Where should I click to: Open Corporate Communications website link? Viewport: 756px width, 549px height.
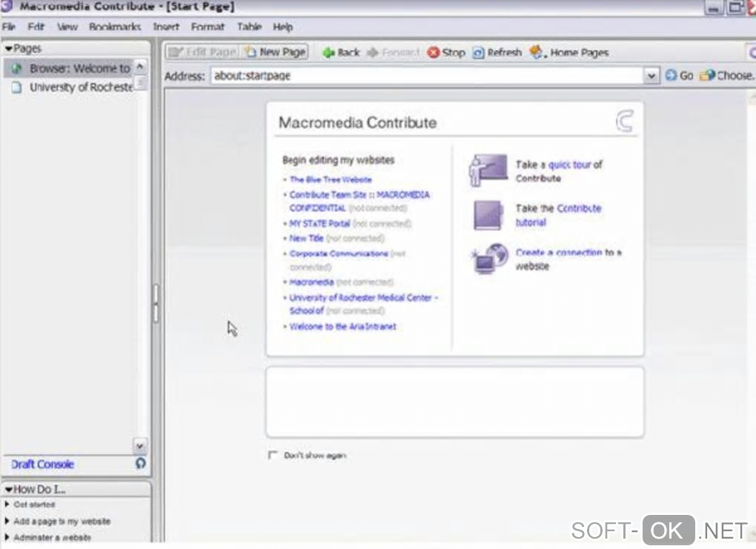[x=339, y=253]
